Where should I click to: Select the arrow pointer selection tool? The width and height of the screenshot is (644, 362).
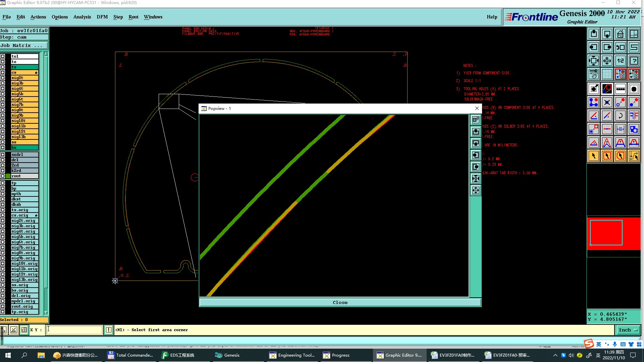pyautogui.click(x=593, y=156)
